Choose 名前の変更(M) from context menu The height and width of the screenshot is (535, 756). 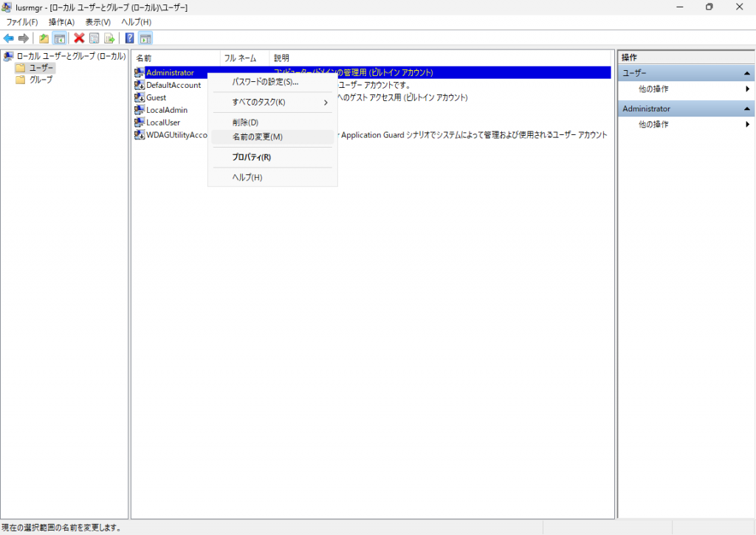(x=272, y=137)
